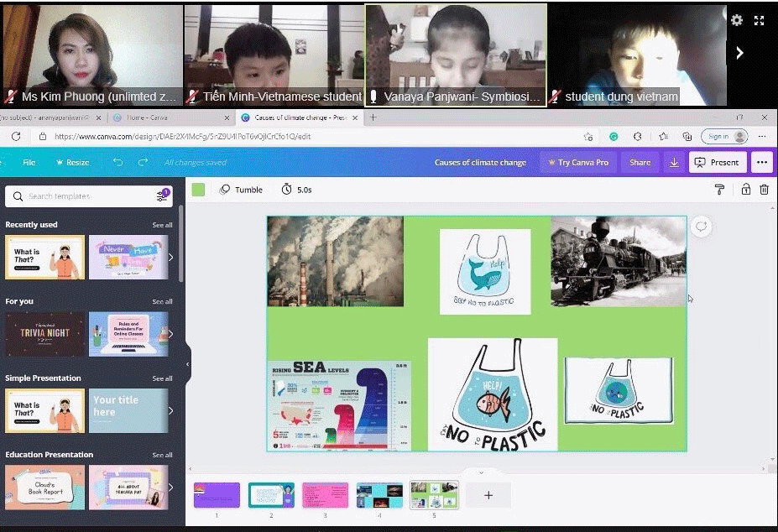Select slide 3 thumbnail in the filmstrip
The image size is (778, 532).
coord(325,495)
